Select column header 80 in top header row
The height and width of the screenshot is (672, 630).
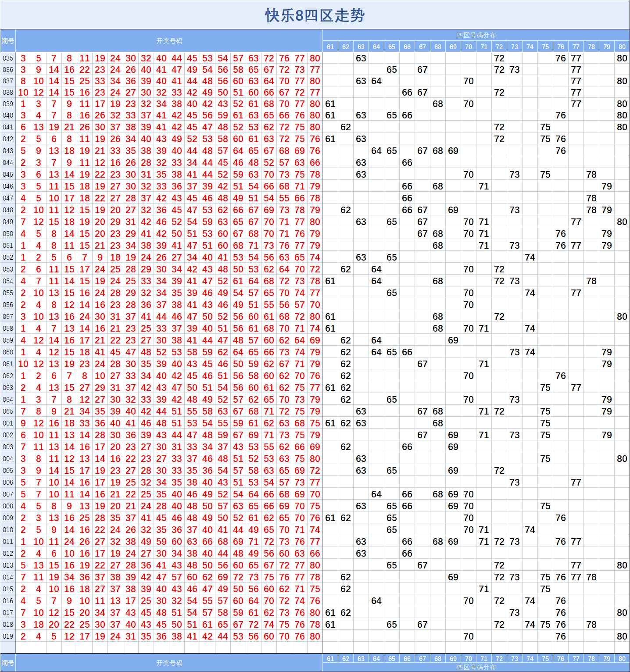(622, 46)
